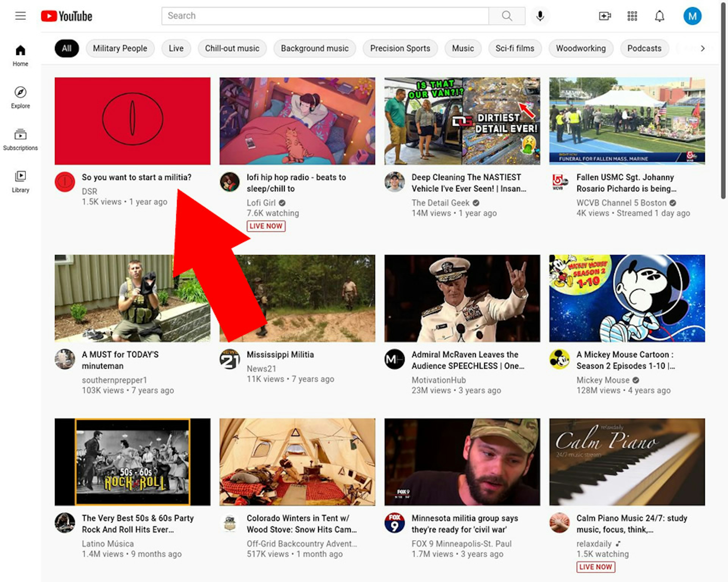This screenshot has width=728, height=582.
Task: Click the page vertical scrollbar
Action: pyautogui.click(x=723, y=101)
